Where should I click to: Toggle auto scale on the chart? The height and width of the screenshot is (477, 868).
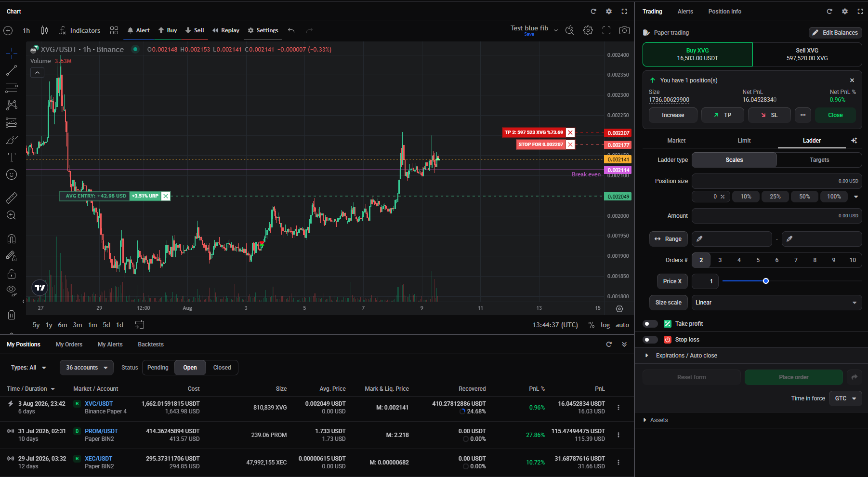pos(622,325)
